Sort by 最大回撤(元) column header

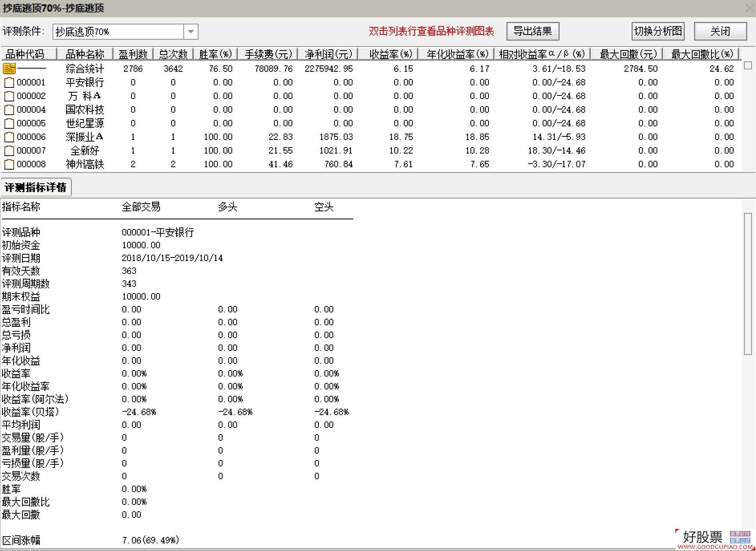(626, 54)
